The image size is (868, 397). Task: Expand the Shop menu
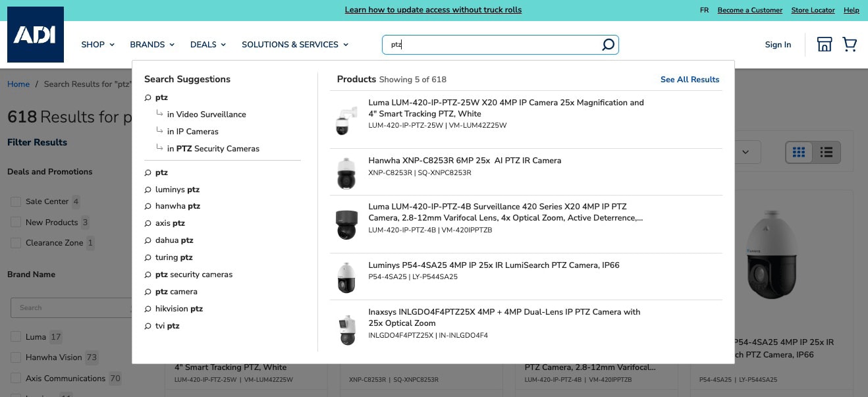tap(97, 45)
